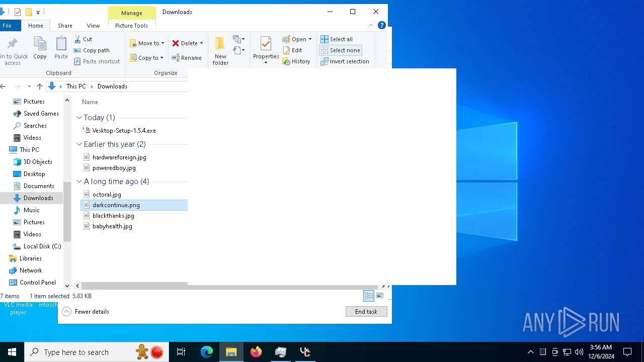Image resolution: width=644 pixels, height=362 pixels.
Task: Select file poweredboy.jpg
Action: (114, 168)
